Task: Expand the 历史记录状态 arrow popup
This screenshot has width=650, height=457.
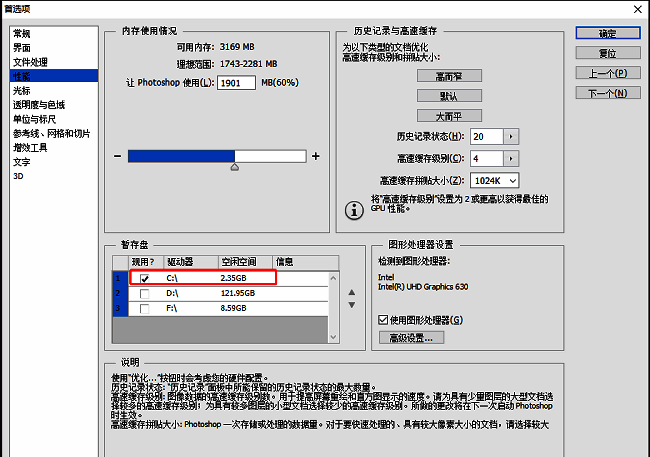Action: [511, 136]
